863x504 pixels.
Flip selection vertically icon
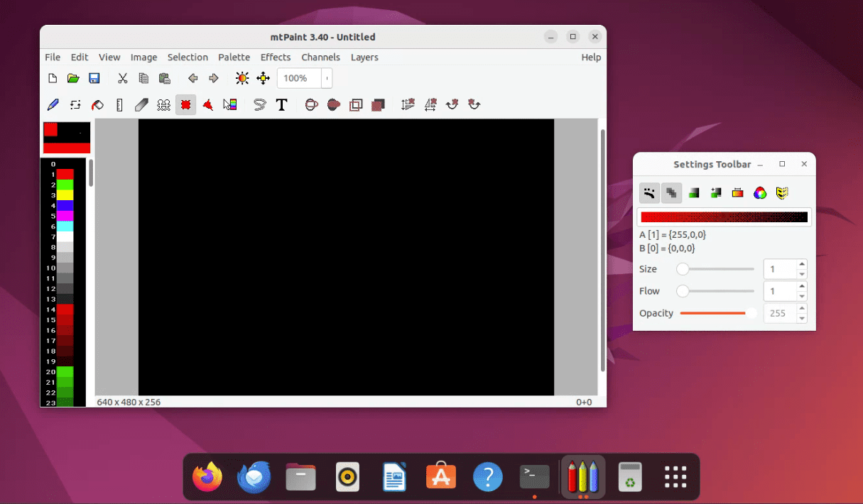coord(408,105)
